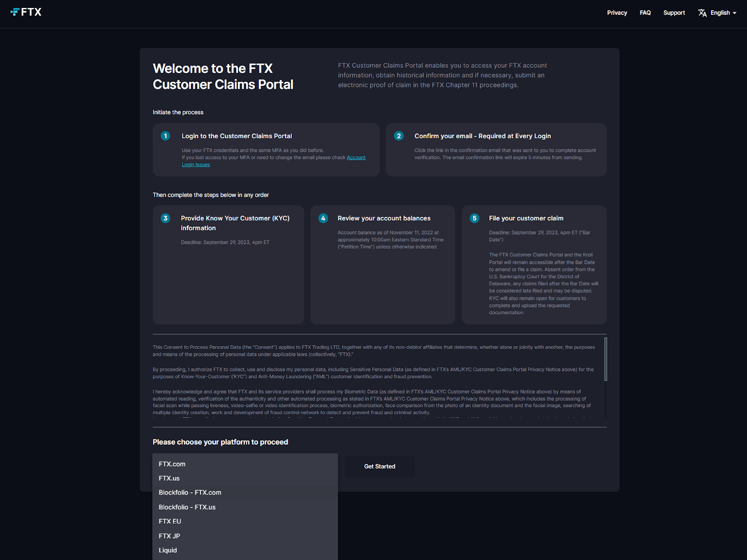Select Liquid from the platform list

(245, 550)
